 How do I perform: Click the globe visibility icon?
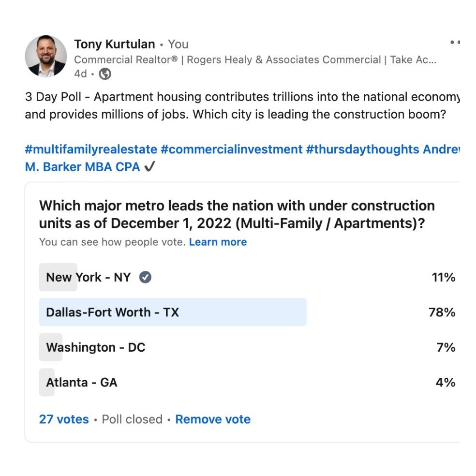click(105, 74)
